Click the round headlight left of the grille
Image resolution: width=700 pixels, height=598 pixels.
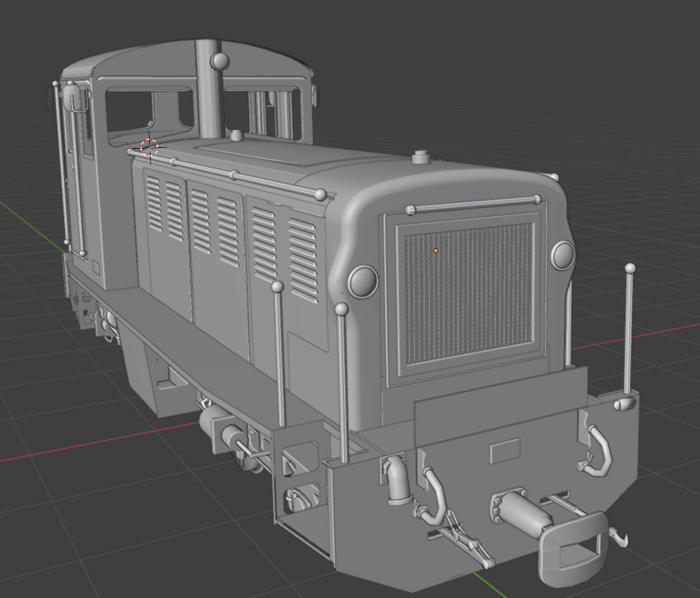[x=363, y=282]
